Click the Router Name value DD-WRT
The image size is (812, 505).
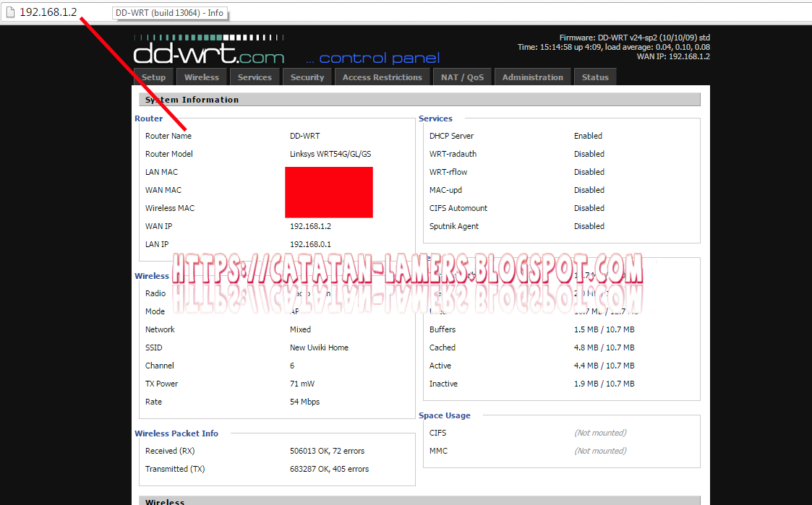[304, 136]
